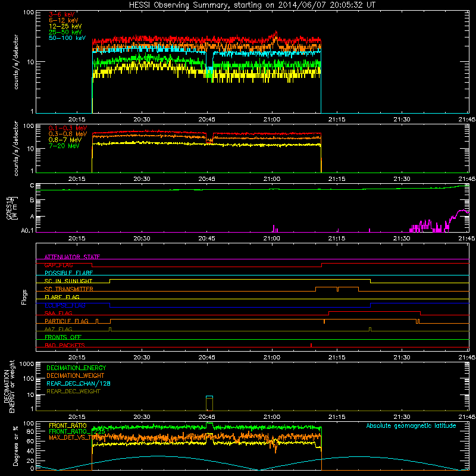The width and height of the screenshot is (476, 476).
Task: Click the SC_TRANSMITTER flag label
Action: [69, 289]
